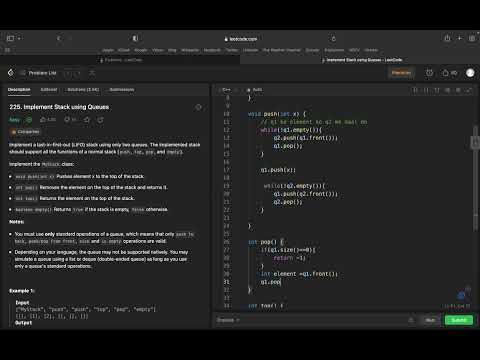The image size is (480, 360).
Task: Click the star favorite icon
Action: tap(87, 119)
